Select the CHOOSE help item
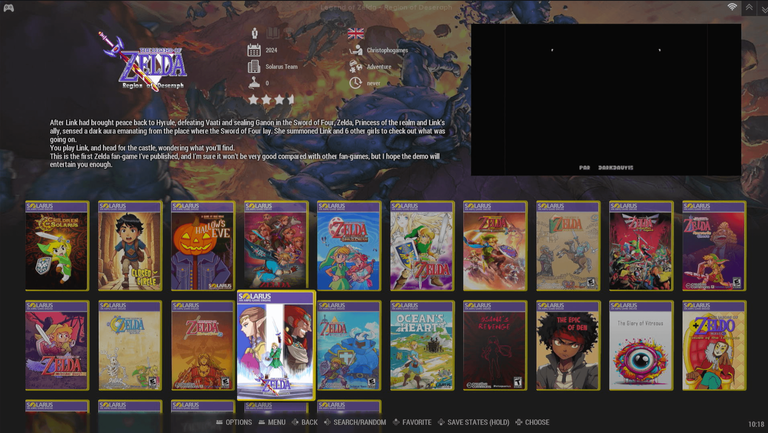768x433 pixels. click(x=532, y=422)
